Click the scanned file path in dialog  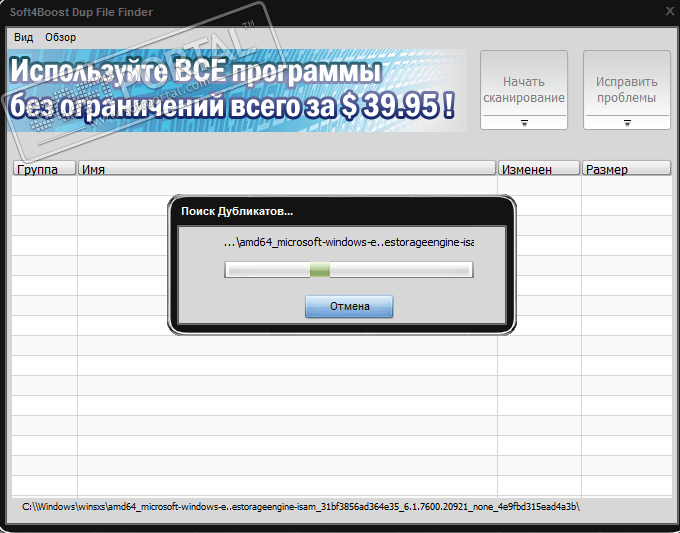click(x=349, y=242)
